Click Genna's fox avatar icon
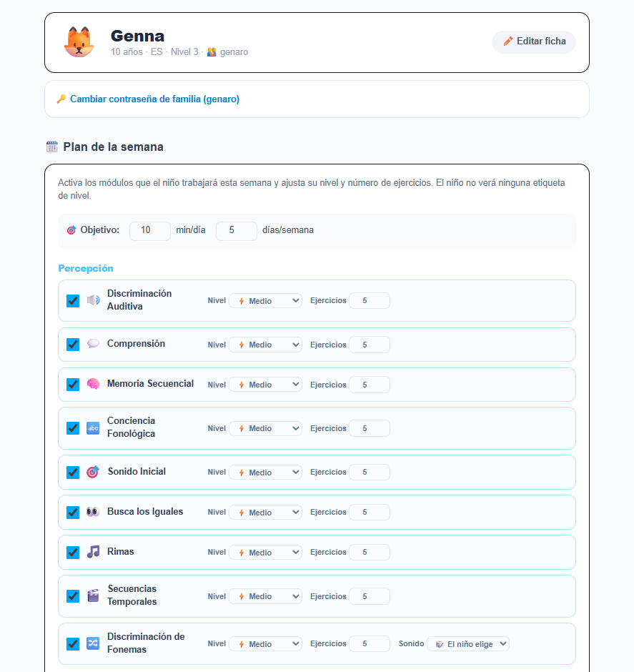 point(79,42)
